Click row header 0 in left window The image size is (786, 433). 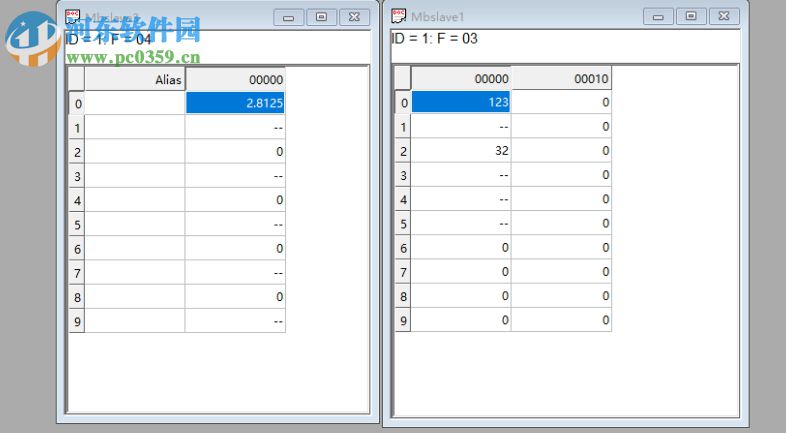[77, 103]
